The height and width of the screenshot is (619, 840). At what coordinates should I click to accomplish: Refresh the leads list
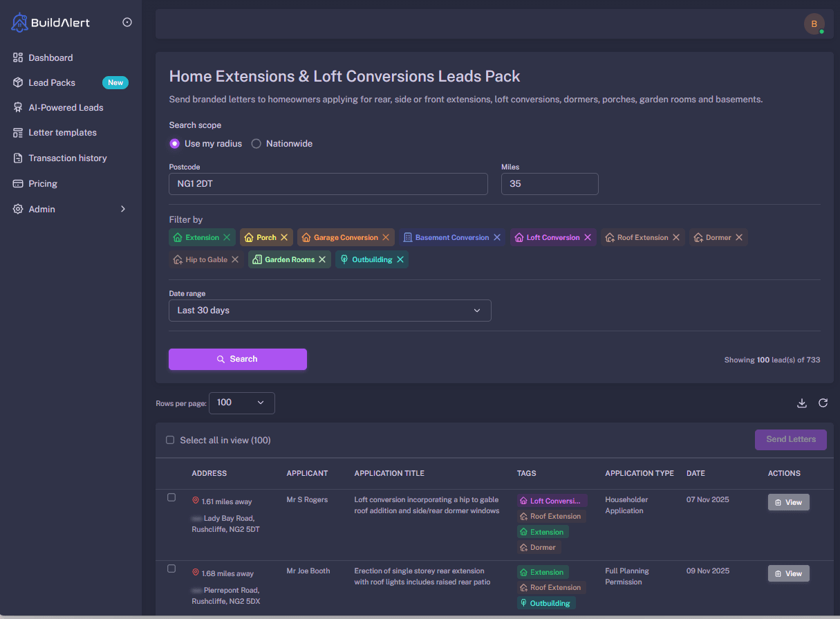(823, 403)
